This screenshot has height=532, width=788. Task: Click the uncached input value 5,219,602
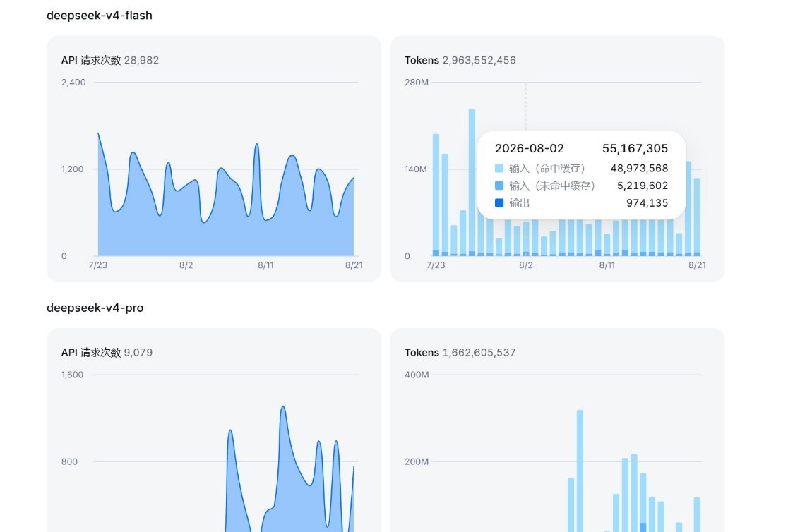[643, 186]
